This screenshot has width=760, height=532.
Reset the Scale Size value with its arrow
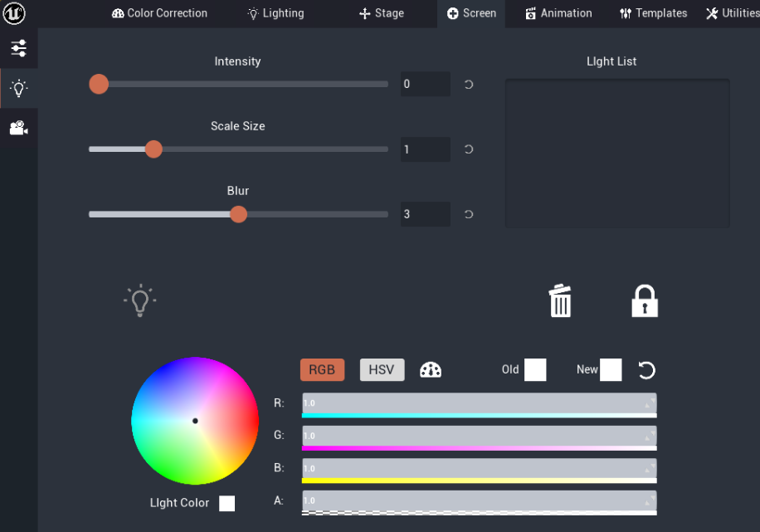[x=468, y=149]
